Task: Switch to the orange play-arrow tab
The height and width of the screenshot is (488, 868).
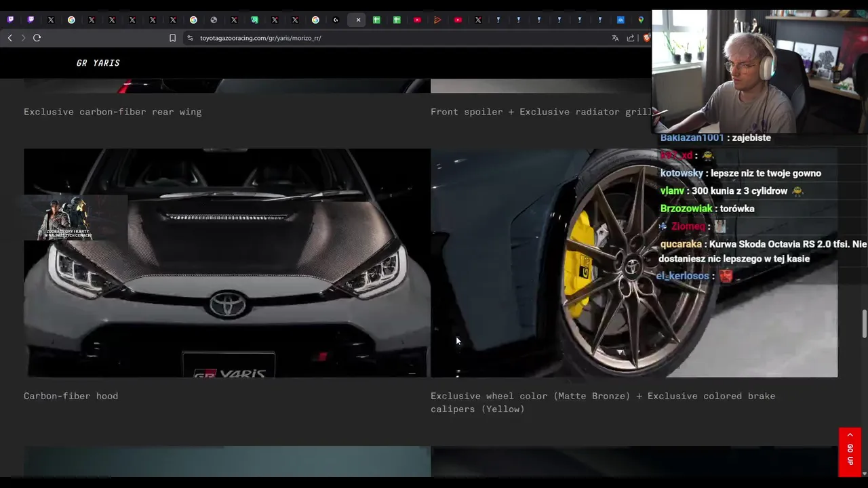Action: tap(437, 20)
